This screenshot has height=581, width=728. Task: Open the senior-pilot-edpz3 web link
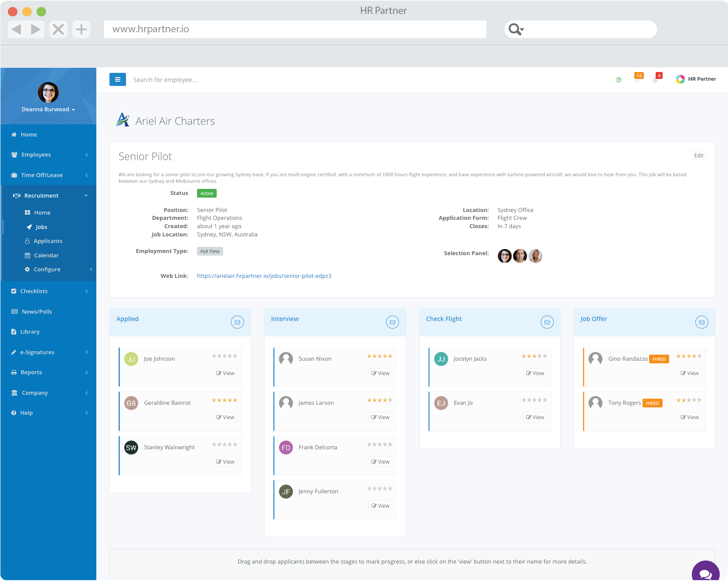coord(264,276)
